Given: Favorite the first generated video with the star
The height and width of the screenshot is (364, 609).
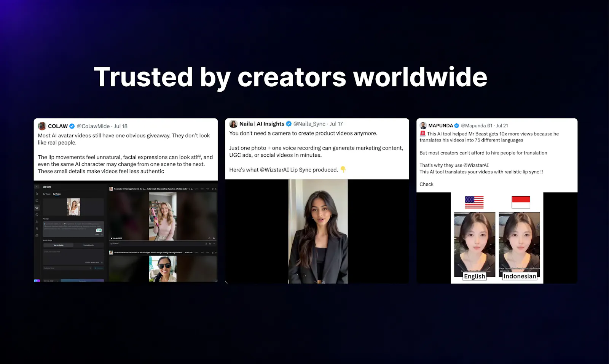Looking at the screenshot, I should pos(210,243).
